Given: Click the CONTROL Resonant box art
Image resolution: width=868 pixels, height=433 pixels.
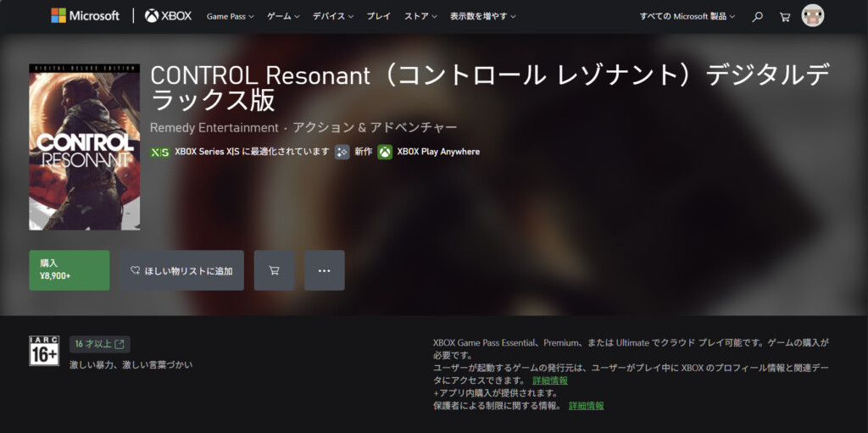Looking at the screenshot, I should (84, 147).
